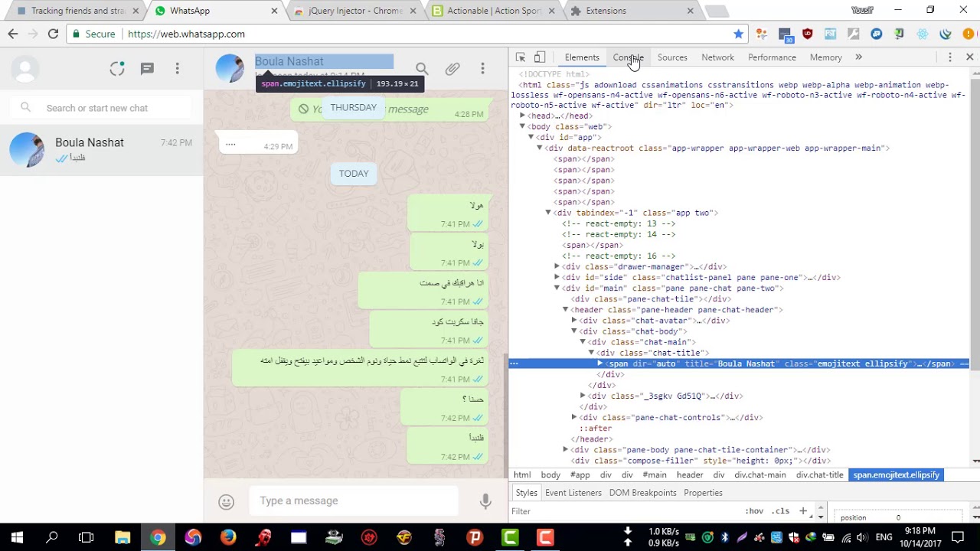Start a new chat with the message icon
This screenshot has width=980, height=551.
pyautogui.click(x=147, y=69)
